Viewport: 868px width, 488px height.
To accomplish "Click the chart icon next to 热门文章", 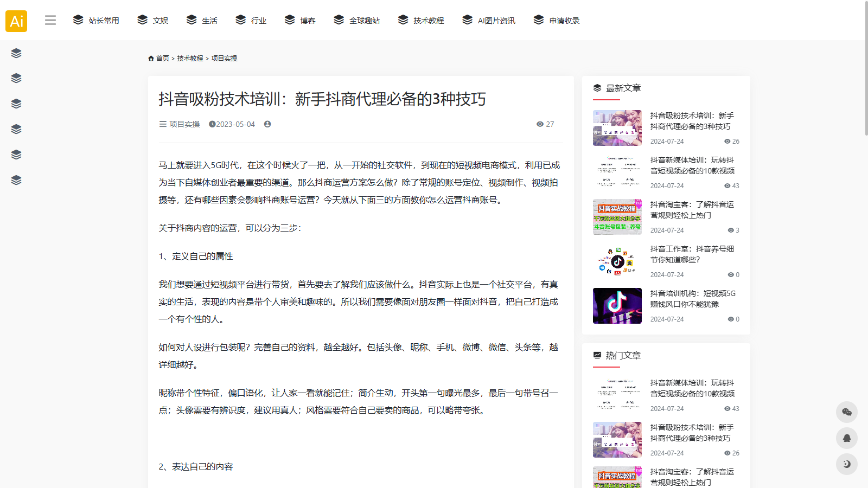I will (597, 355).
